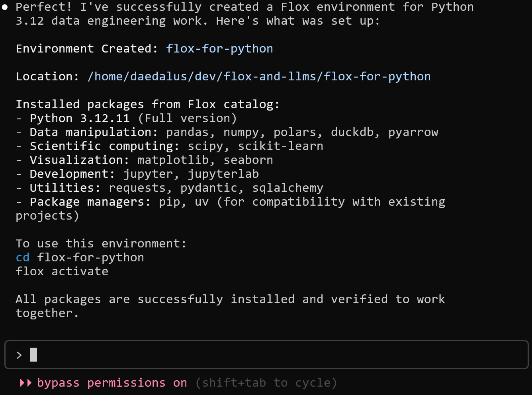This screenshot has width=532, height=395.
Task: Click the blue "cd" command keyword
Action: point(23,257)
